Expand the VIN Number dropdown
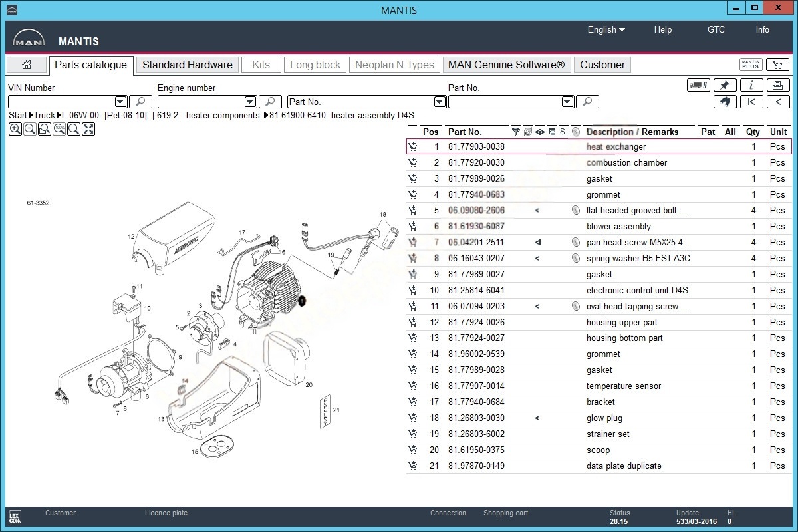This screenshot has height=532, width=798. pyautogui.click(x=120, y=102)
